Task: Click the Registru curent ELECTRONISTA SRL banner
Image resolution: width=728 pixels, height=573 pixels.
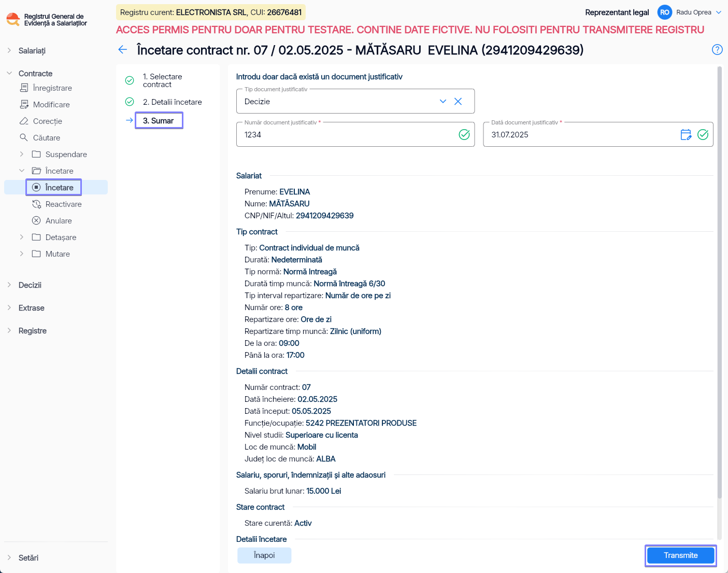Action: coord(211,12)
